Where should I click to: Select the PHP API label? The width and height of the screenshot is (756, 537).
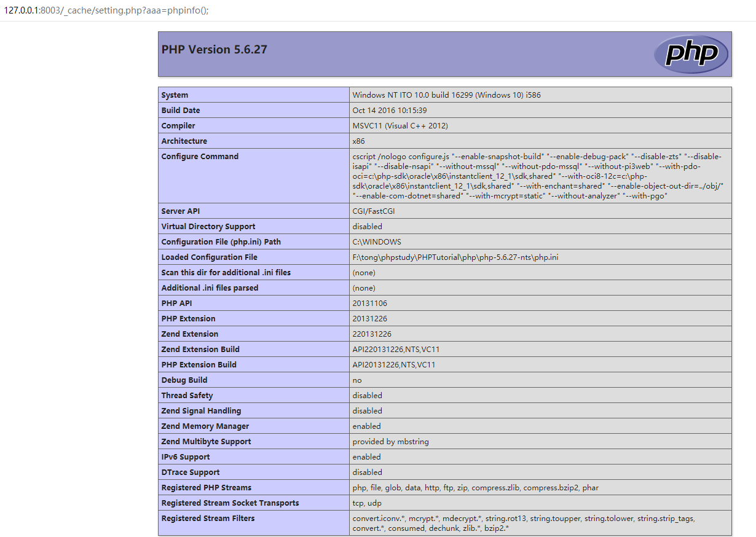click(177, 304)
